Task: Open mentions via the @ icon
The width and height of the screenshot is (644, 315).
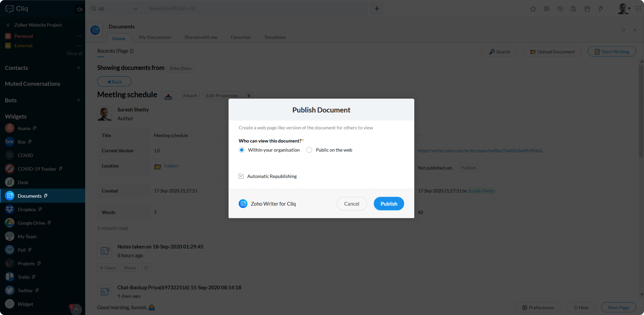Action: (x=547, y=9)
